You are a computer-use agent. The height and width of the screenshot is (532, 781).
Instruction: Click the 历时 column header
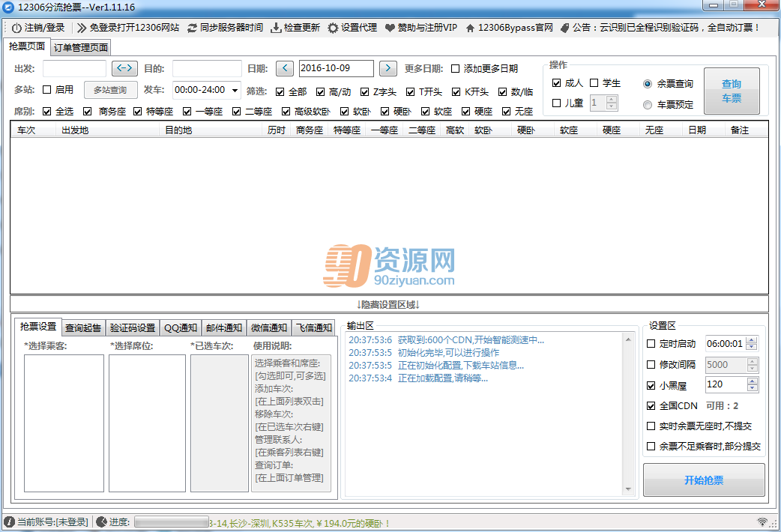coord(276,130)
